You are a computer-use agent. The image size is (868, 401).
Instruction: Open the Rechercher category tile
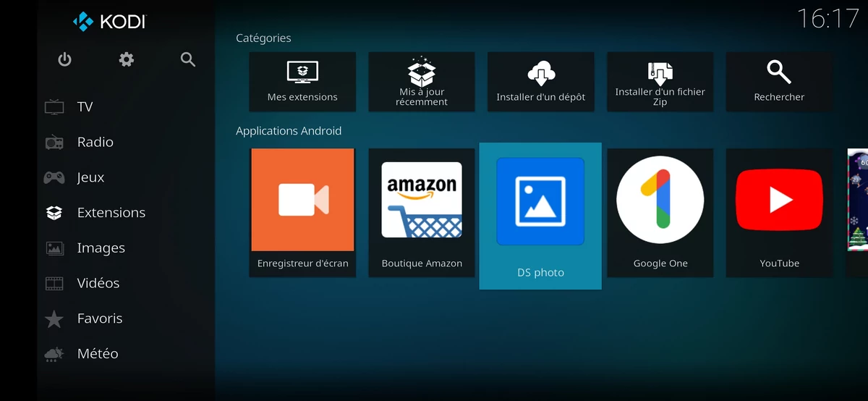(779, 82)
